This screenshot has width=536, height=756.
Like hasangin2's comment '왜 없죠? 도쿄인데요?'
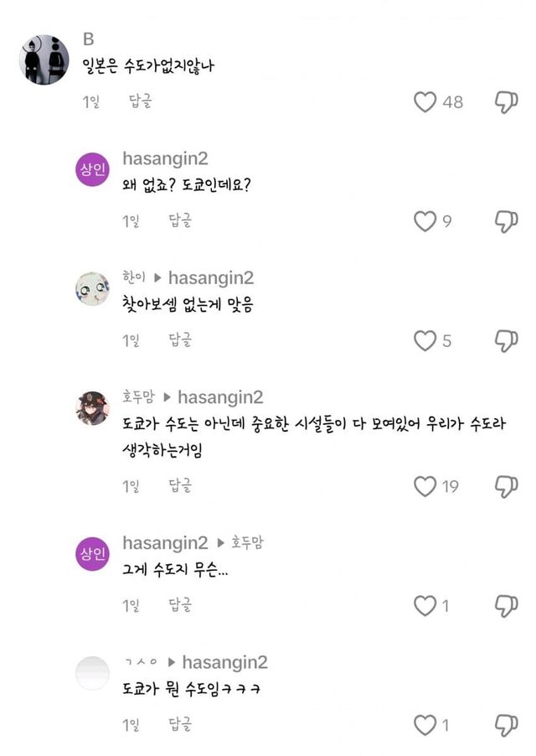point(425,221)
